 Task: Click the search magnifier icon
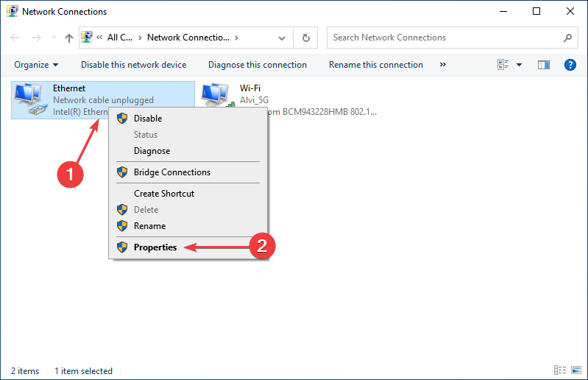567,38
